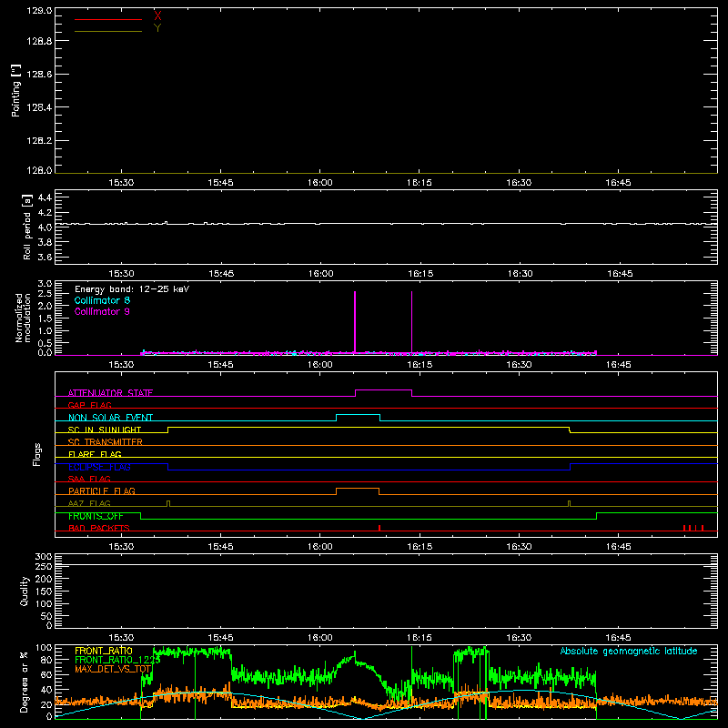The image size is (728, 728).
Task: Click the ATTENUATOR_STATE flag label
Action: (x=110, y=393)
